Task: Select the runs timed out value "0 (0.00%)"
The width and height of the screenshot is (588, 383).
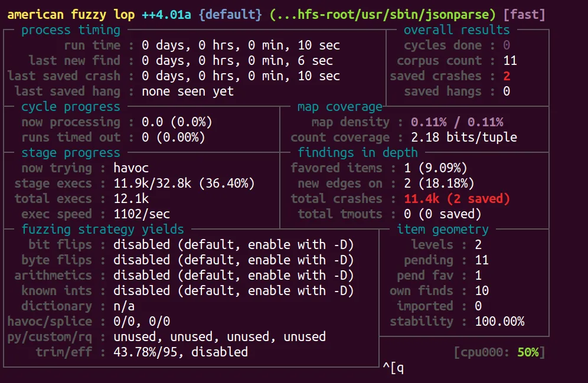Action: click(x=174, y=138)
